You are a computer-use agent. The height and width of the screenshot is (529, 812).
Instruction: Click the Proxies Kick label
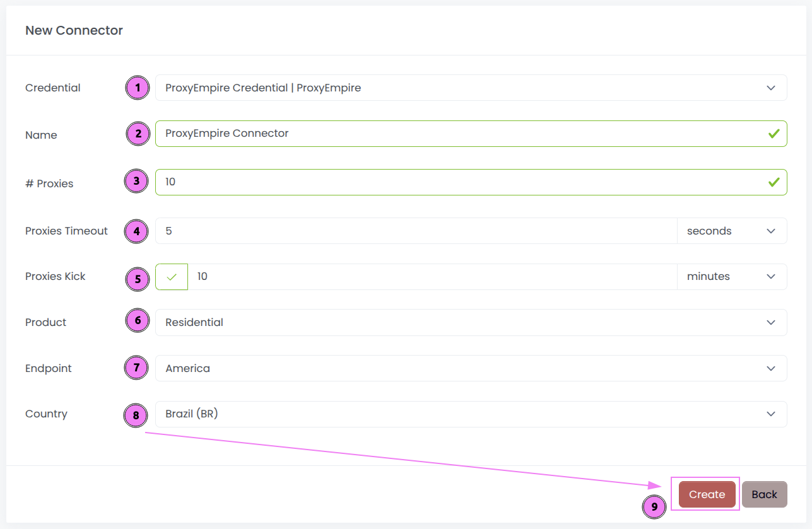[x=56, y=276]
